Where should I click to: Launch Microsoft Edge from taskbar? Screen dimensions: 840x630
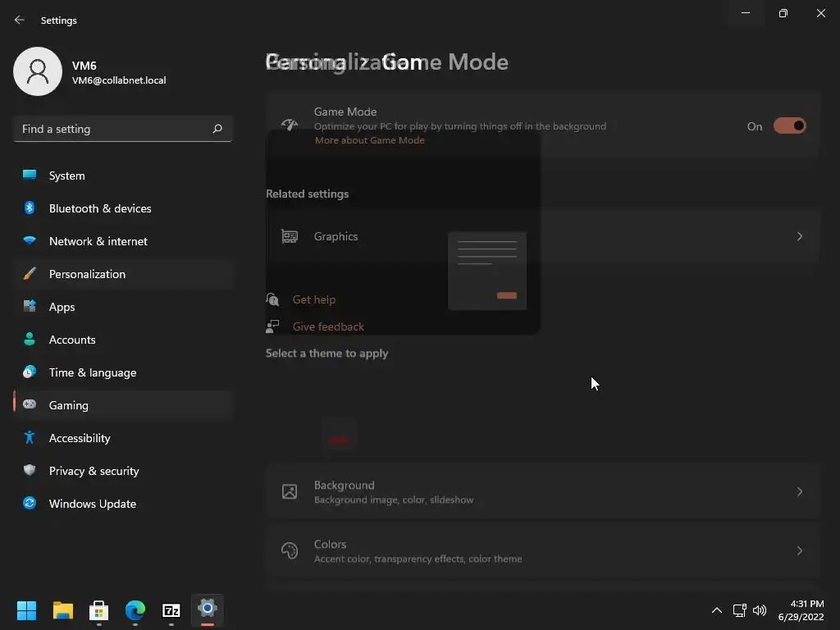coord(135,610)
